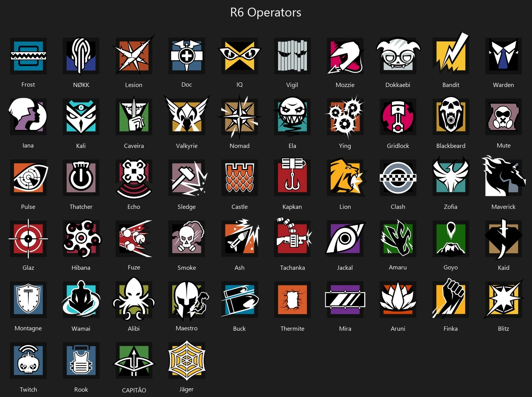Choose the Bandit lightning bolt icon
The height and width of the screenshot is (397, 532).
pyautogui.click(x=451, y=54)
